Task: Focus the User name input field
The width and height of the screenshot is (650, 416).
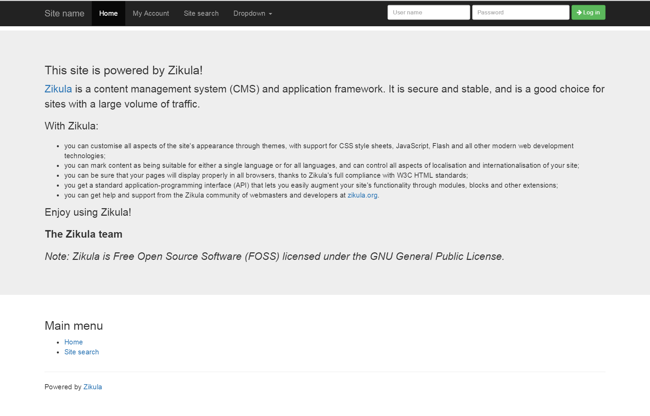Action: pyautogui.click(x=429, y=12)
